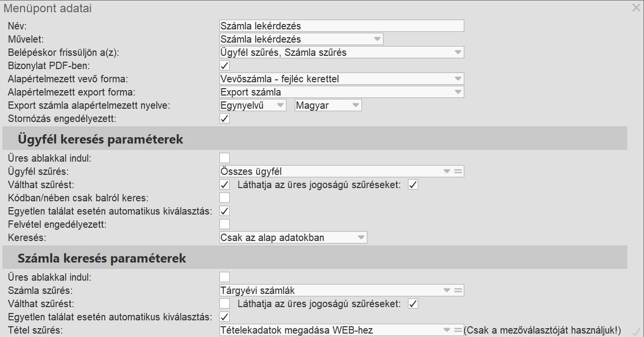Enable the Felvétel engedélyezett checkbox

(225, 224)
